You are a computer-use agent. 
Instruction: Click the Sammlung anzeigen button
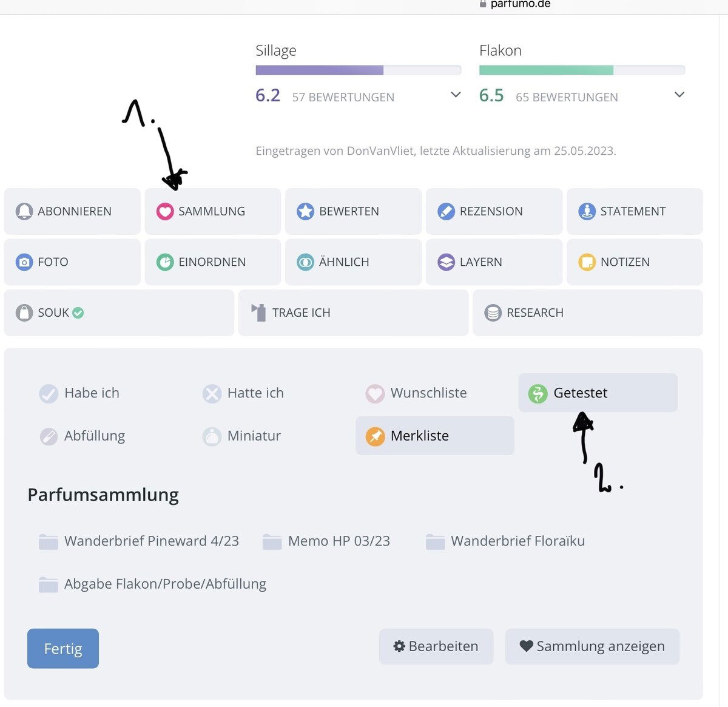pos(592,646)
